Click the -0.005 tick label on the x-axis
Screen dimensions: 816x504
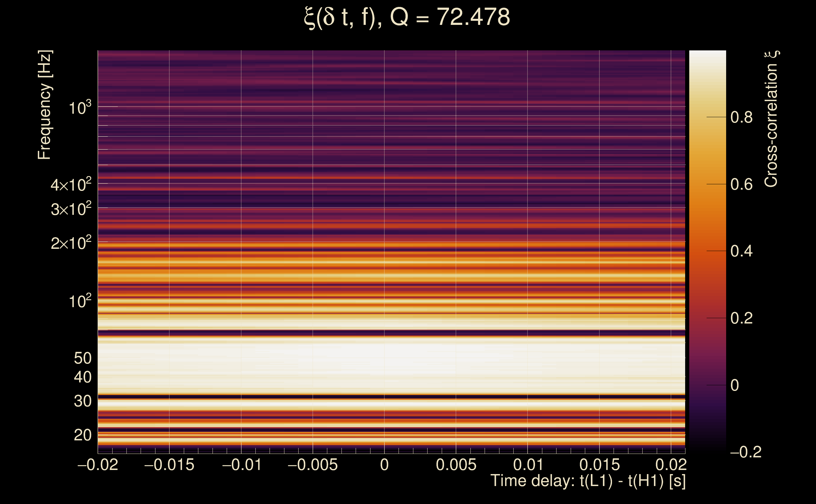pyautogui.click(x=312, y=465)
